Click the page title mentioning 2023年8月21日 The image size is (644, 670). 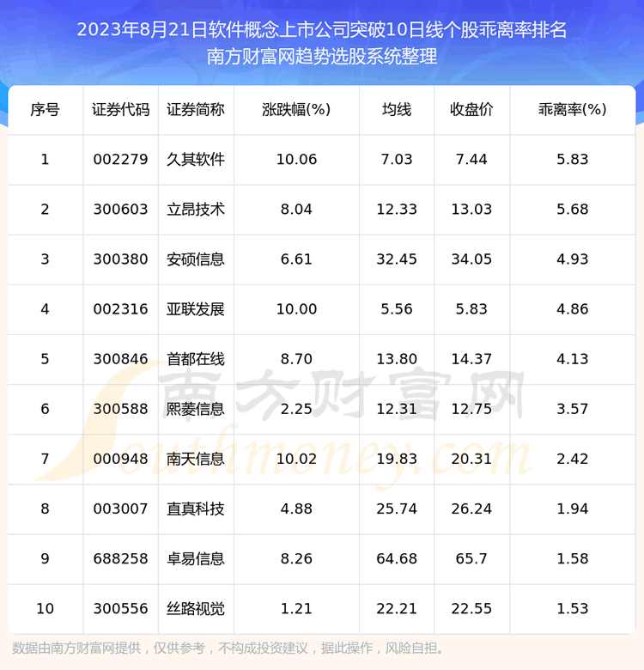[x=322, y=30]
